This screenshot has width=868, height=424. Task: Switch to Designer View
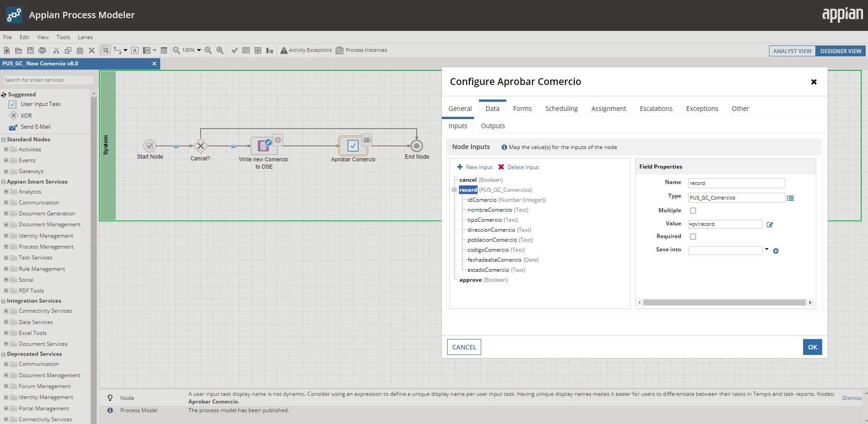click(840, 51)
